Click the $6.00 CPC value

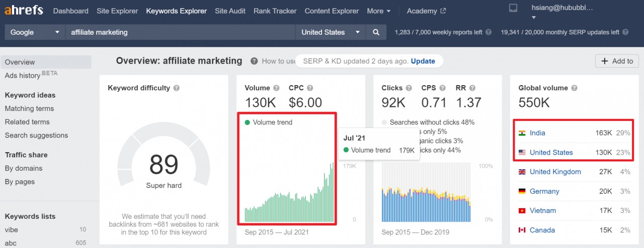(x=305, y=103)
